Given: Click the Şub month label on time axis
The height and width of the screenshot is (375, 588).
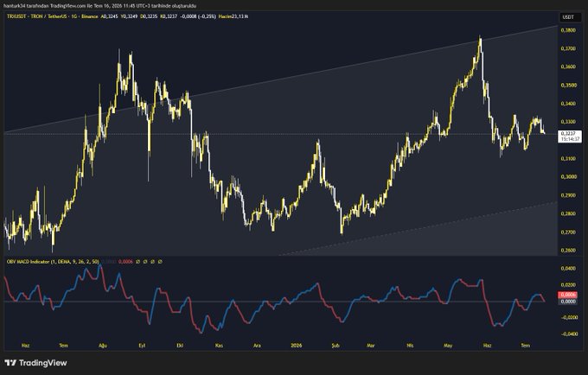Looking at the screenshot, I should pos(336,346).
